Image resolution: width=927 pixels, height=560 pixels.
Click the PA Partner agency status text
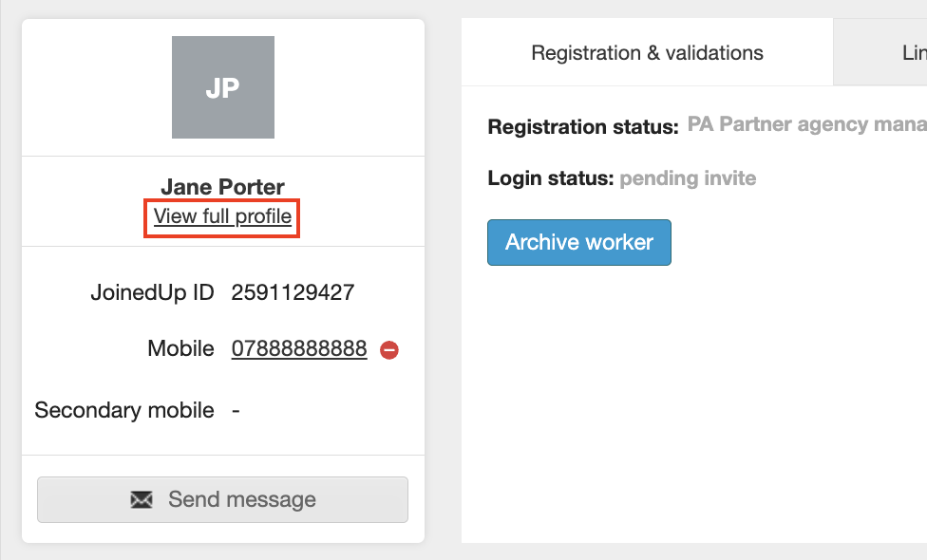[805, 124]
